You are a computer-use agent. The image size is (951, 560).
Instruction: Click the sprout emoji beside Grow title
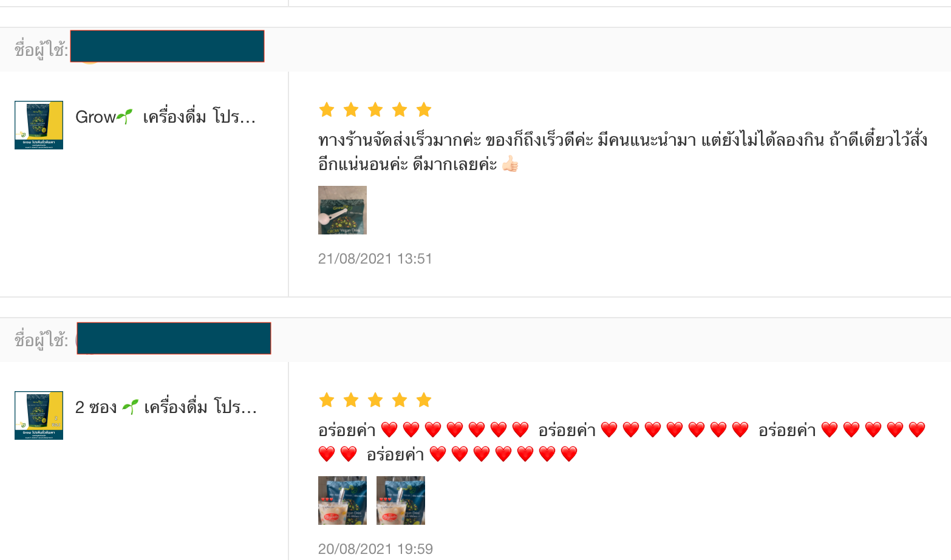(x=124, y=116)
